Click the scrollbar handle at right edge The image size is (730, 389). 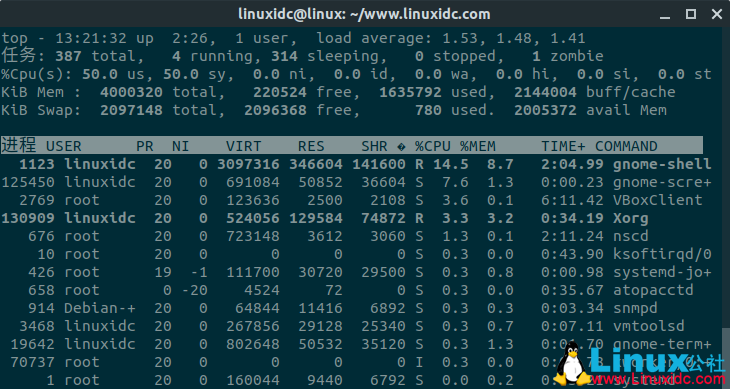(x=725, y=358)
